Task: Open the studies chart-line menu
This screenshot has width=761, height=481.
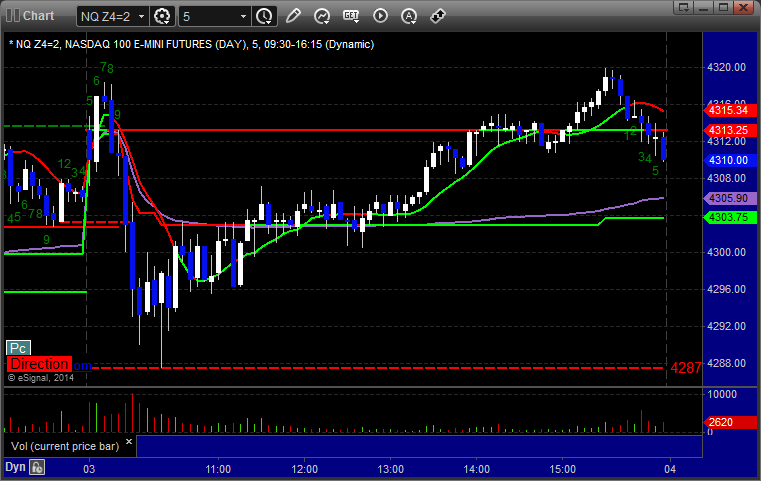Action: pos(322,16)
